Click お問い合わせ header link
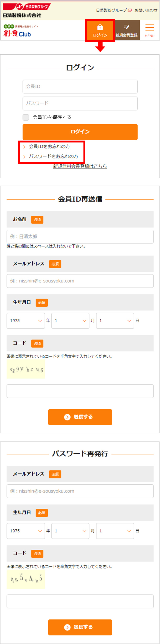The width and height of the screenshot is (160, 644). pos(146,10)
